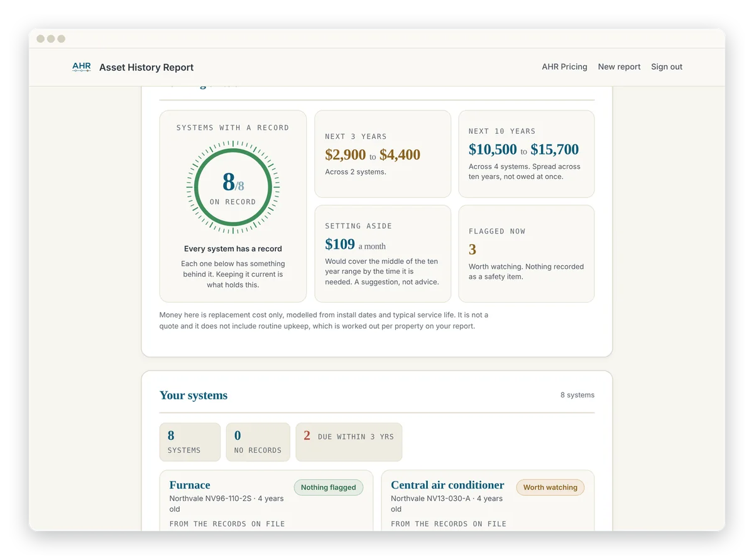Filter by the 0 No Records chip
The image size is (754, 560).
click(258, 442)
